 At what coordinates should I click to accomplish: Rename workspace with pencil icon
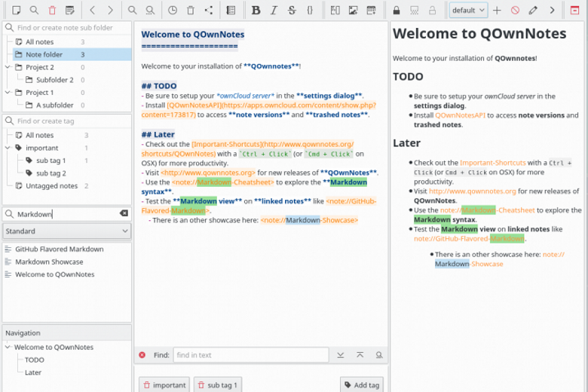[533, 10]
